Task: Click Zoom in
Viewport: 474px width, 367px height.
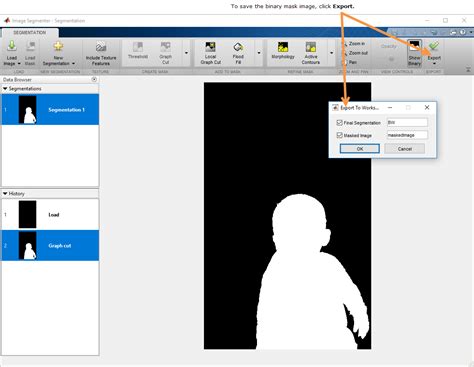Action: click(x=354, y=44)
